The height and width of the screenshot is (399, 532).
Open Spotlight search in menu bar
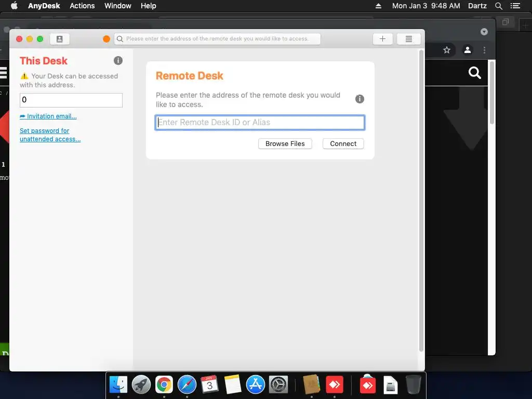498,6
